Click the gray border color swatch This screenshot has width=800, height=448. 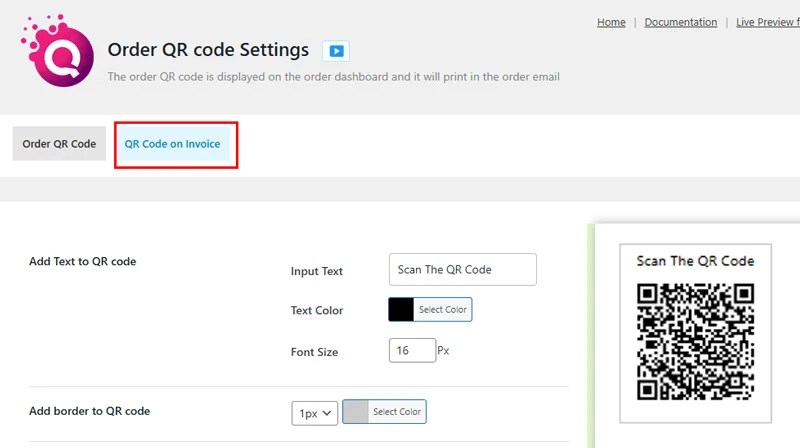point(356,411)
